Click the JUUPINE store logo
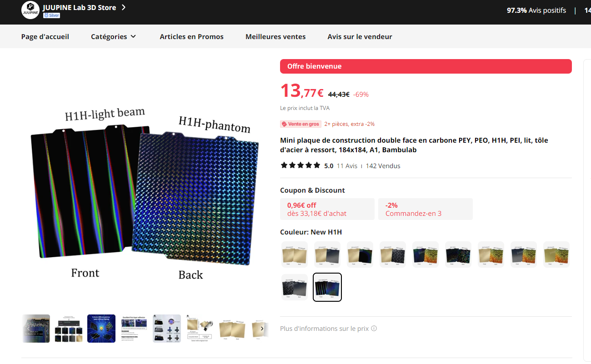 (x=30, y=10)
